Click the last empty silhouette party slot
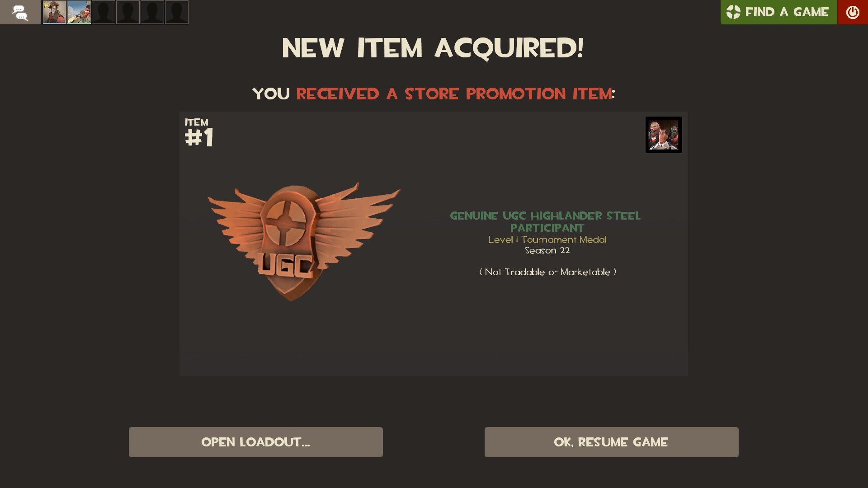The image size is (868, 488). pyautogui.click(x=177, y=12)
